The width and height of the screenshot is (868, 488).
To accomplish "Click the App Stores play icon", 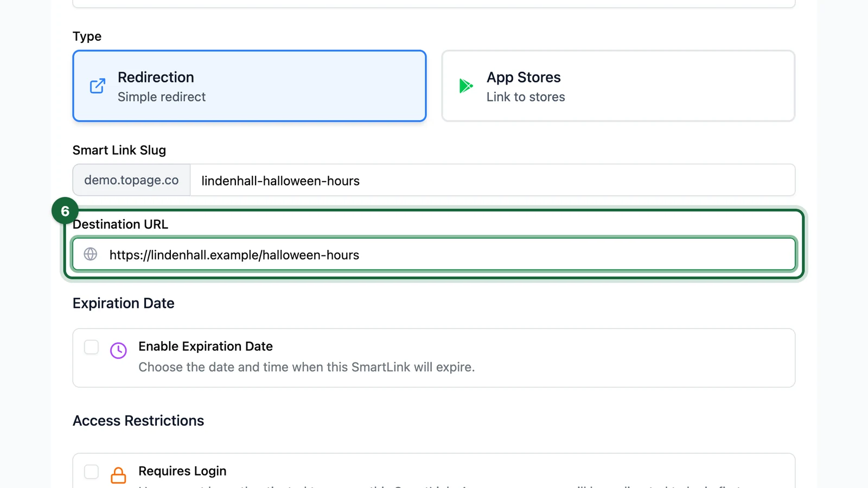I will [467, 86].
